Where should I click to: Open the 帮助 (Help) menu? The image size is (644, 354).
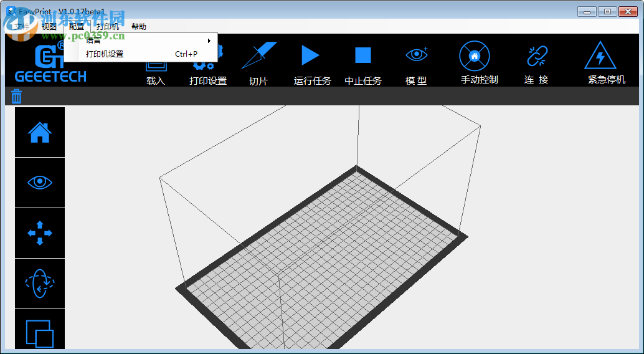pos(139,27)
